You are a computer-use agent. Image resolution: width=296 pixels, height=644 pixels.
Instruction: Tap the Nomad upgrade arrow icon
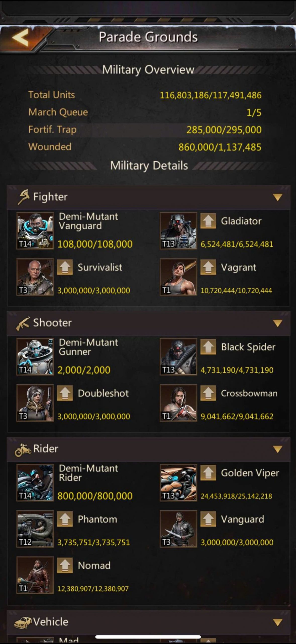[65, 565]
